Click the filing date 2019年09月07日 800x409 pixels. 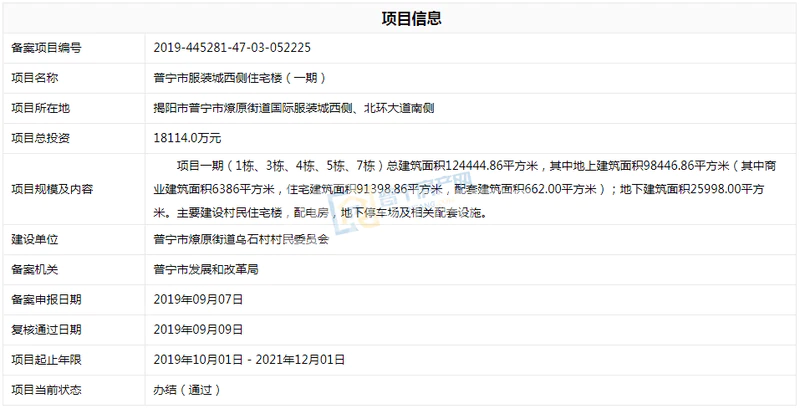coord(200,299)
